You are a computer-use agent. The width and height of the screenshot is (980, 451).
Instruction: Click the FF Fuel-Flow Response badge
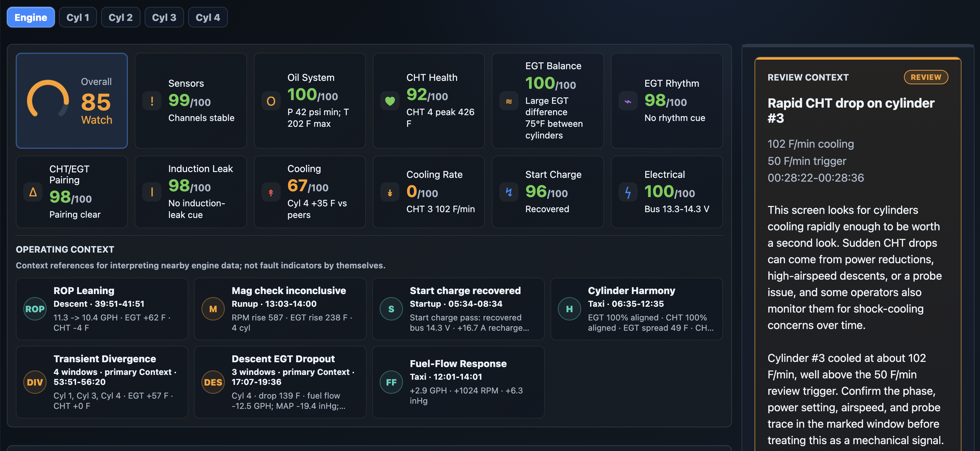point(391,382)
